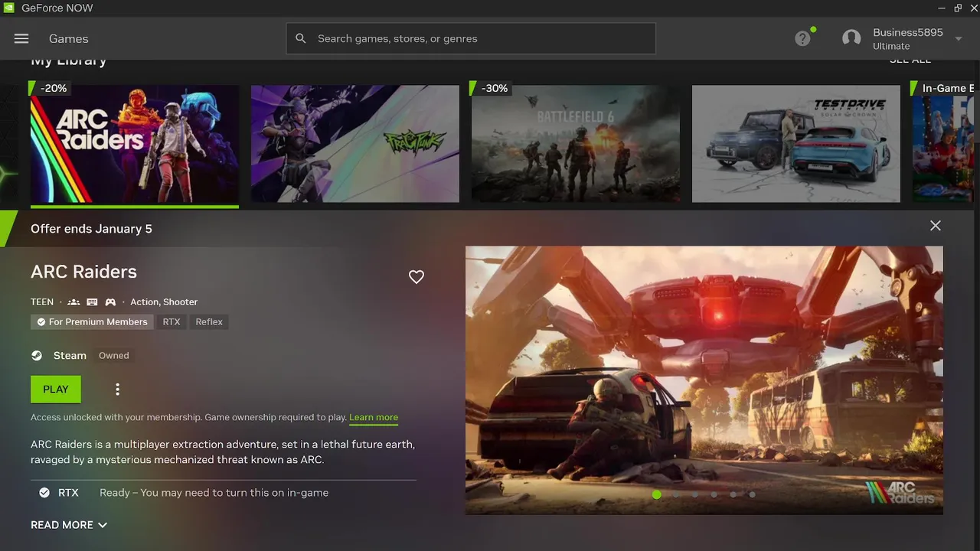Open the three-dot options next to PLAY
Screen dimensions: 980x551
(x=117, y=390)
